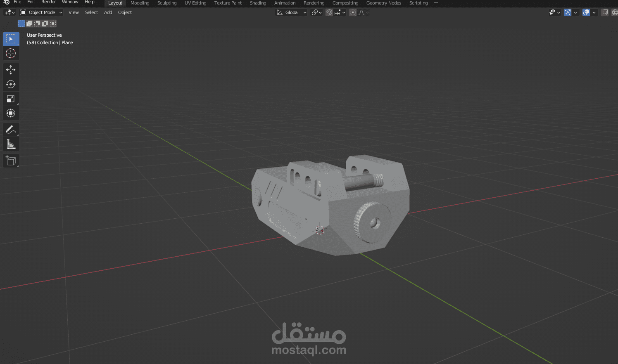Viewport: 618px width, 364px height.
Task: Switch to the Texture Paint workspace
Action: (x=228, y=3)
